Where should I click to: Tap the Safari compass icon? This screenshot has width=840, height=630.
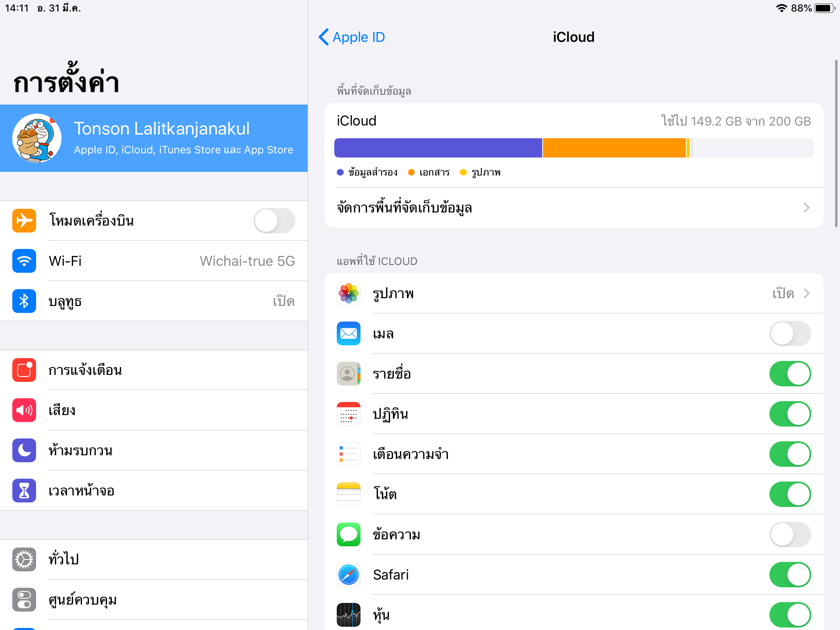click(x=349, y=575)
